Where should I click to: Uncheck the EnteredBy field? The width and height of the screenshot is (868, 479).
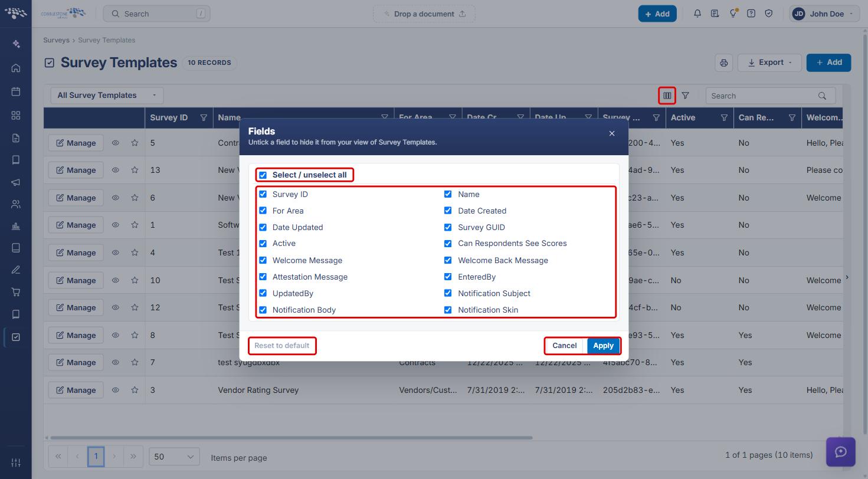pos(448,277)
